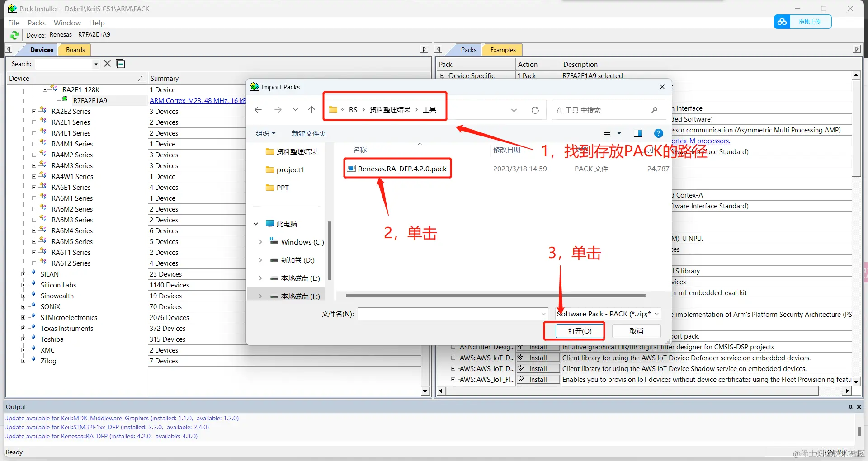Open the Window menu

[67, 23]
